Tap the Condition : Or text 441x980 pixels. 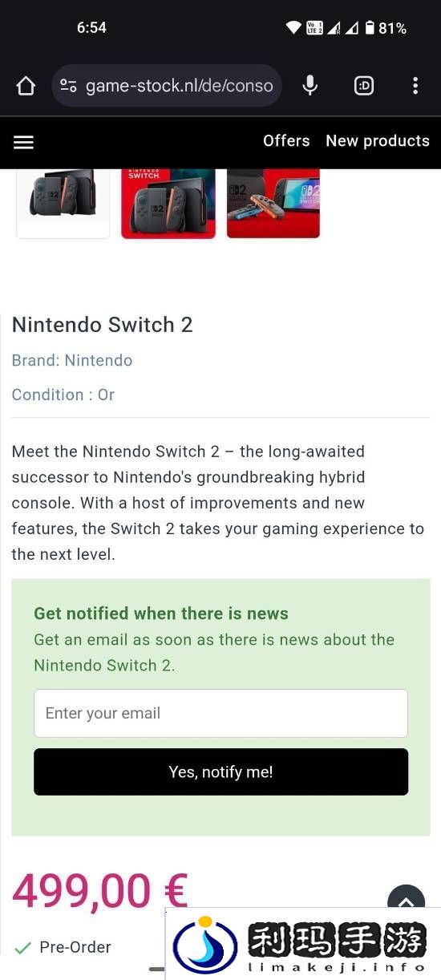click(63, 395)
